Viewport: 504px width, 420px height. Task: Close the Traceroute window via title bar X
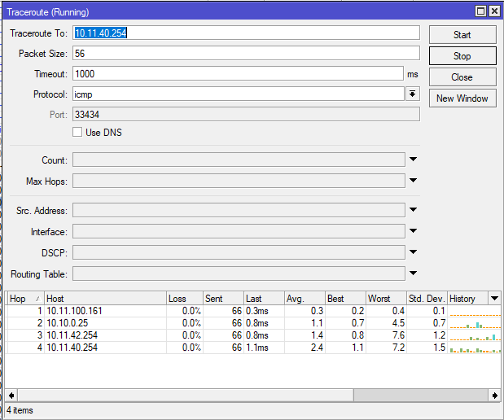494,11
